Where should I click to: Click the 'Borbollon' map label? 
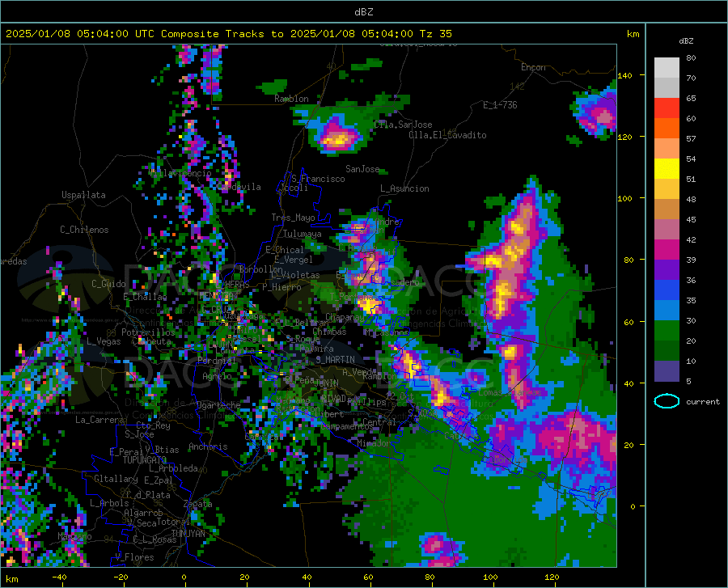pyautogui.click(x=260, y=269)
